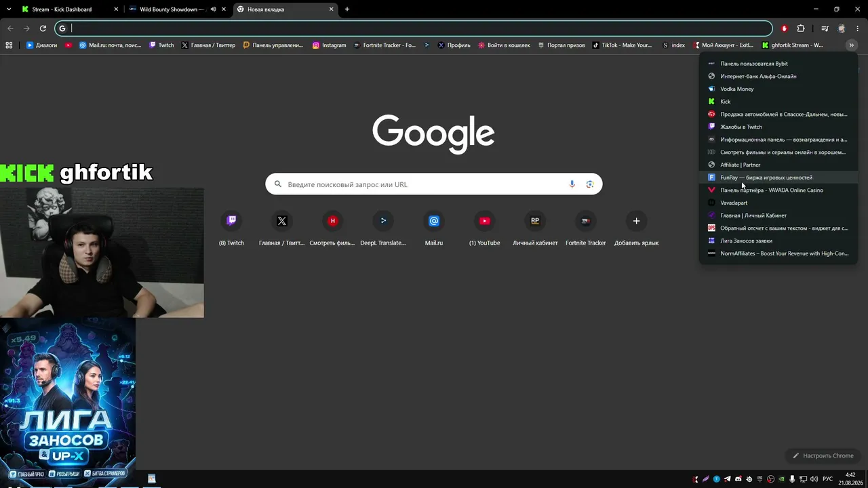Open the Диалоги bookmark
The height and width of the screenshot is (488, 868).
coord(41,45)
